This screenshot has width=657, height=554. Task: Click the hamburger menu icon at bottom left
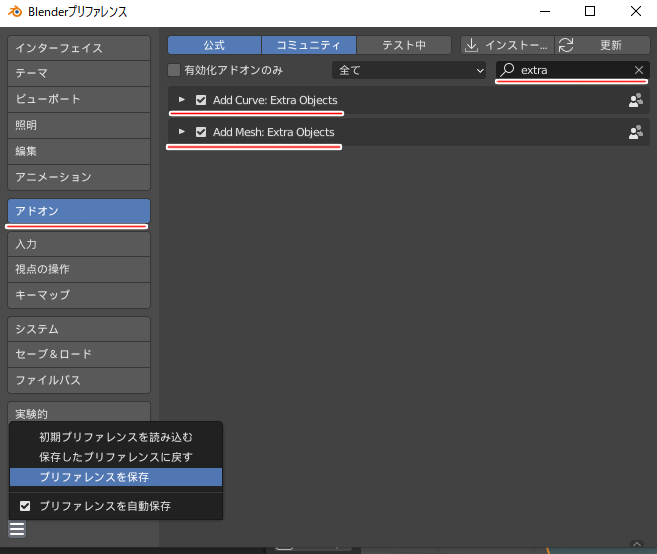(x=17, y=530)
